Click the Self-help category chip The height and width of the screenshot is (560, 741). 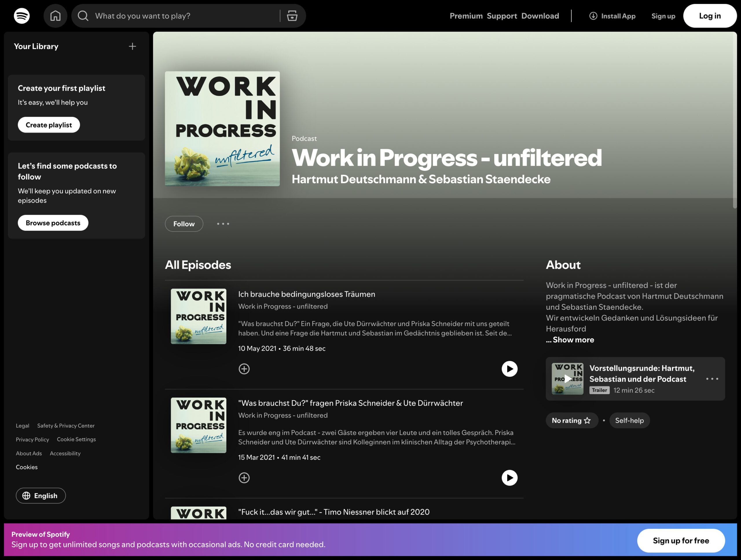(630, 420)
